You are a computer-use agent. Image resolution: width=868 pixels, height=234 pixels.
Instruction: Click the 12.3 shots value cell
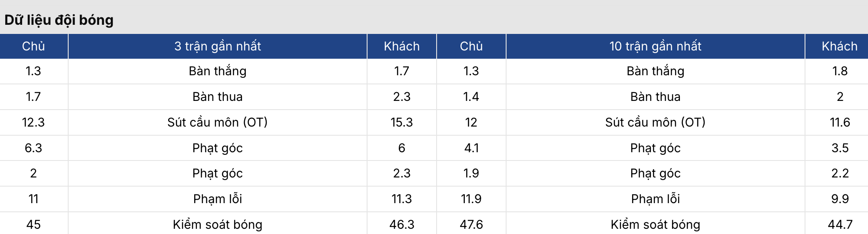click(x=33, y=122)
